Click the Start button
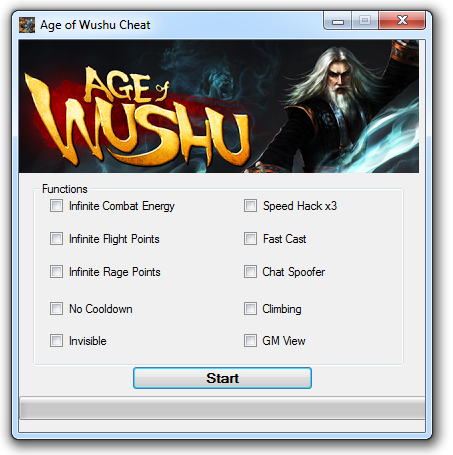Viewport: 453px width, 455px height. [x=222, y=378]
